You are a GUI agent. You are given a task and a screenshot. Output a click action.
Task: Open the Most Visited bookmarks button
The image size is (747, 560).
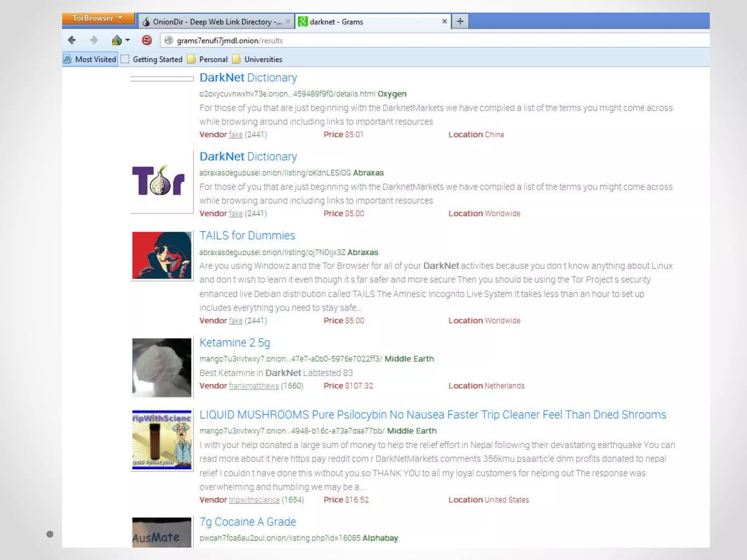coord(90,59)
